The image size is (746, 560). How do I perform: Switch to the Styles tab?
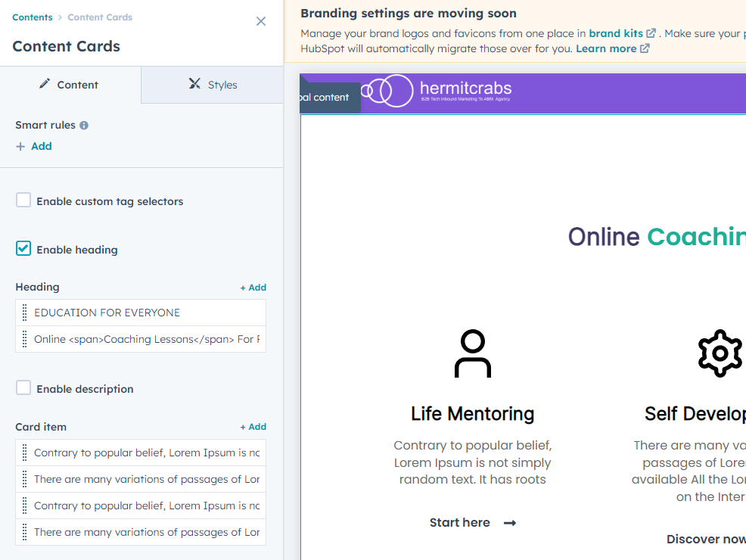click(x=213, y=85)
